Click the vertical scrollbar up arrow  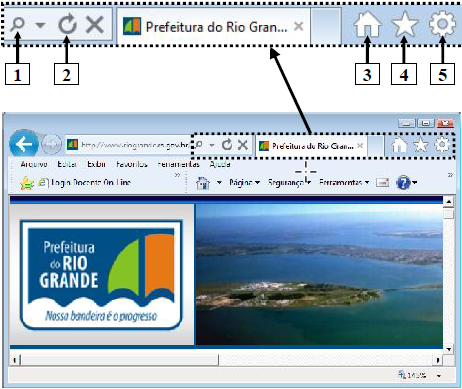[449, 202]
